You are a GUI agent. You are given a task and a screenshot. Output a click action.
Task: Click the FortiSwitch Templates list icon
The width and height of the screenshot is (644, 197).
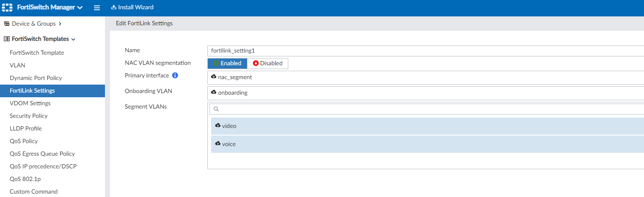pyautogui.click(x=7, y=39)
